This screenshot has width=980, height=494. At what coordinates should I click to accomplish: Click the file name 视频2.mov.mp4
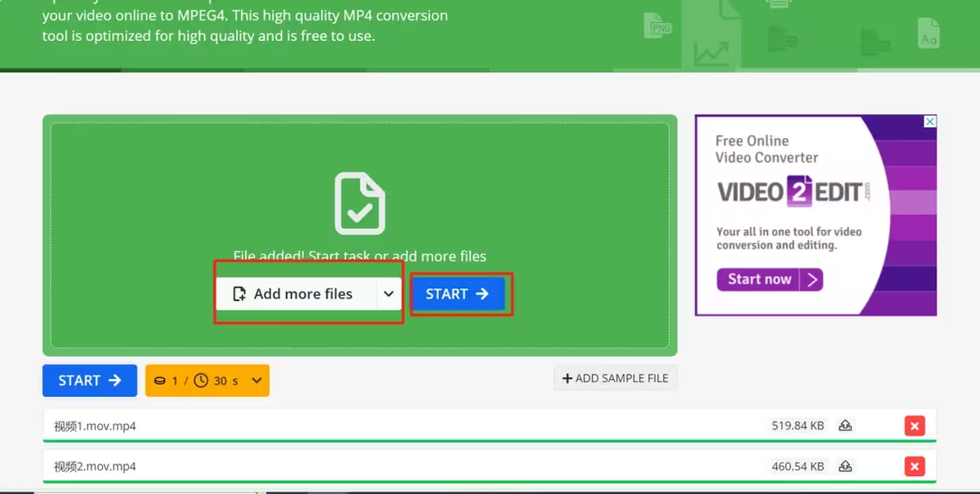[x=95, y=467]
